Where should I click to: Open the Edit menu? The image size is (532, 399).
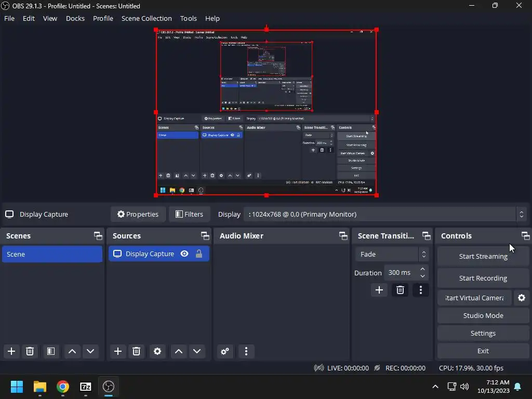pyautogui.click(x=29, y=18)
